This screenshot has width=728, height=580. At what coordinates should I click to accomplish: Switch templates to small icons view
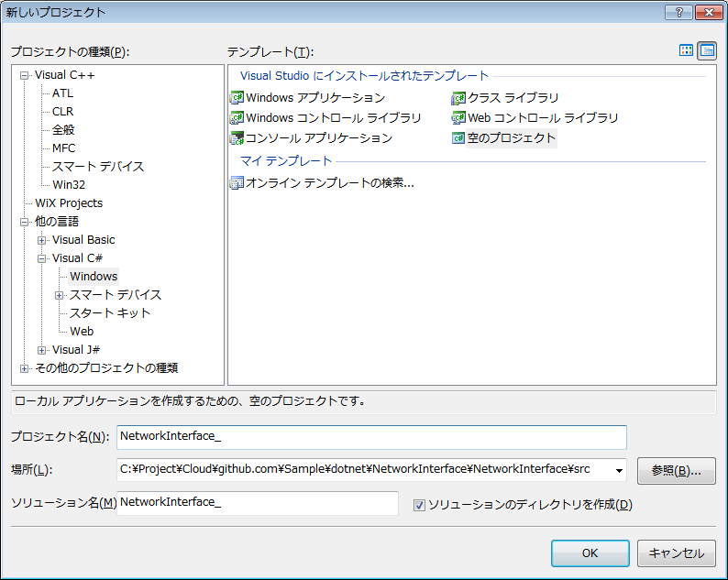tap(707, 50)
